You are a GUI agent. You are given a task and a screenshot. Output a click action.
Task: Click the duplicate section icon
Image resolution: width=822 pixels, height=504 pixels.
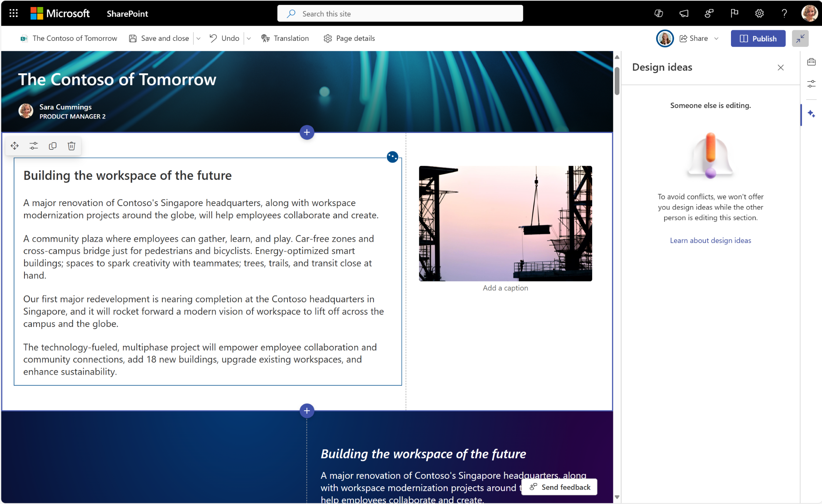click(x=52, y=146)
